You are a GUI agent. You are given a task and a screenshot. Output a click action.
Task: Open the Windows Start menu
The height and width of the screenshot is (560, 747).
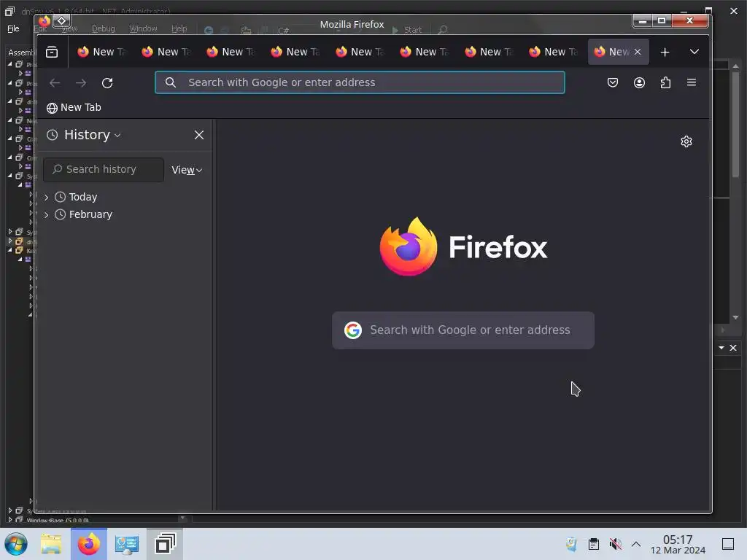point(16,544)
